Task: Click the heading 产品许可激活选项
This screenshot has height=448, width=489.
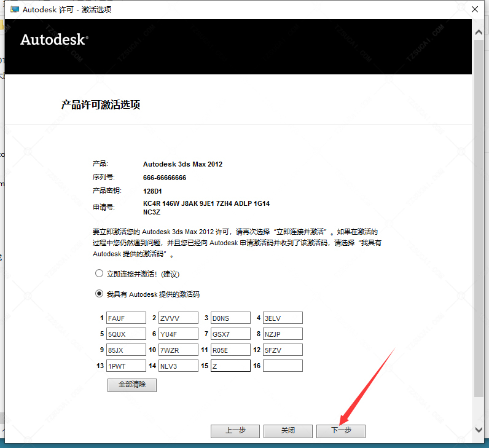Action: coord(100,104)
